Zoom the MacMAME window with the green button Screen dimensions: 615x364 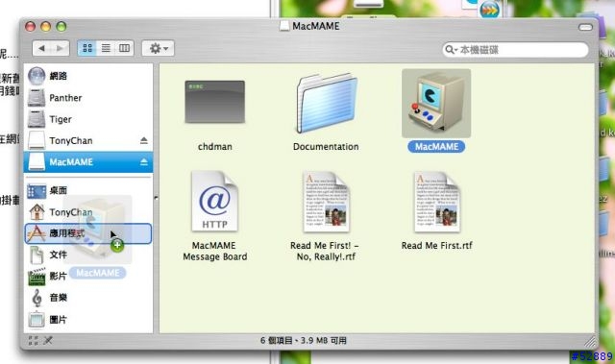point(61,27)
